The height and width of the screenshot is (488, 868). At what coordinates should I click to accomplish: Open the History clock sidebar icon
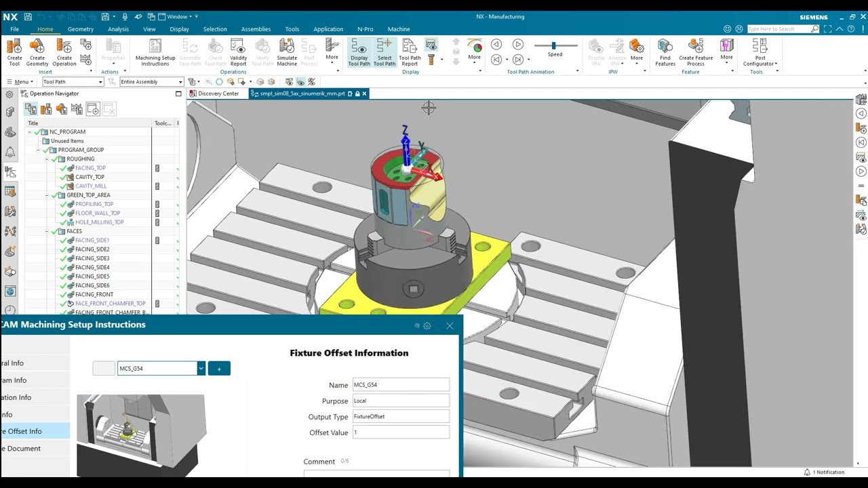[x=9, y=310]
